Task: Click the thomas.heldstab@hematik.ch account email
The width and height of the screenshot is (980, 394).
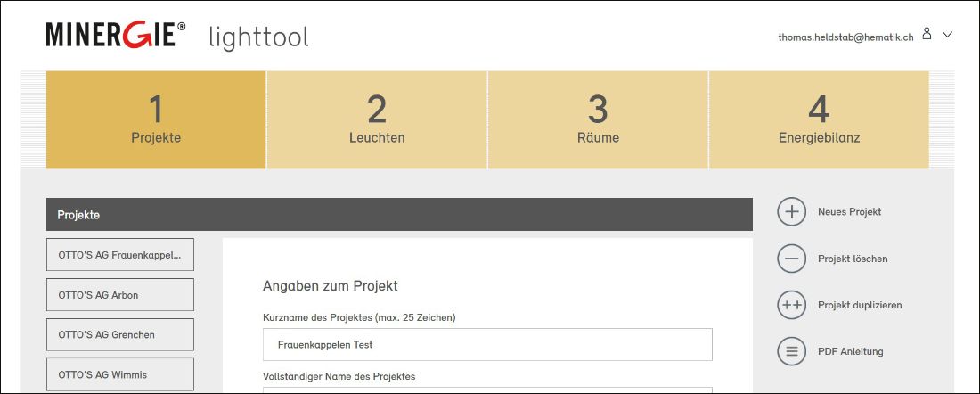Action: pos(845,37)
